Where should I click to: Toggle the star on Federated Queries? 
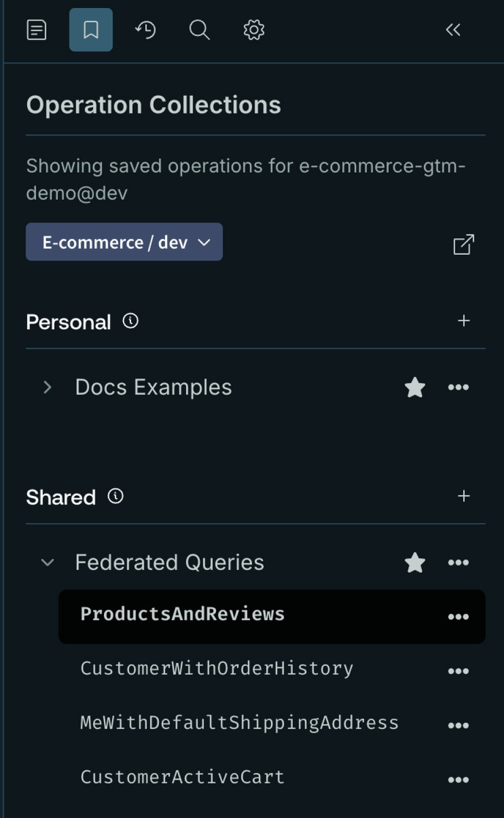pyautogui.click(x=415, y=562)
